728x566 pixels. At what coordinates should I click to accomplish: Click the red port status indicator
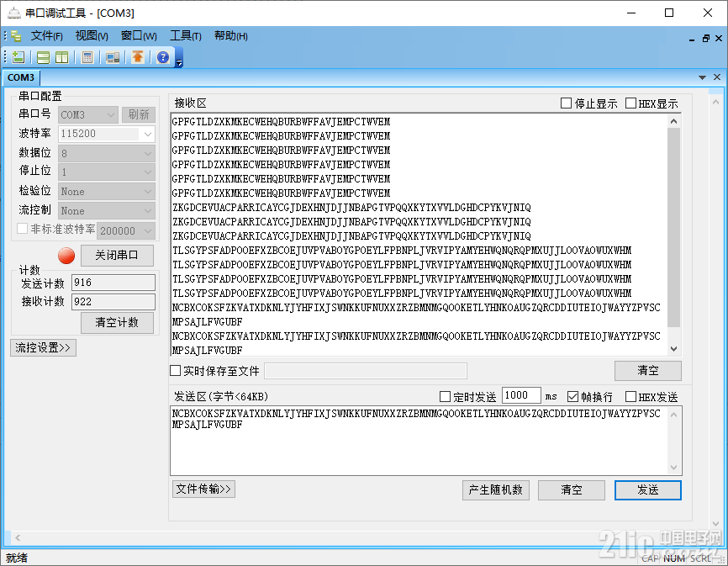66,256
